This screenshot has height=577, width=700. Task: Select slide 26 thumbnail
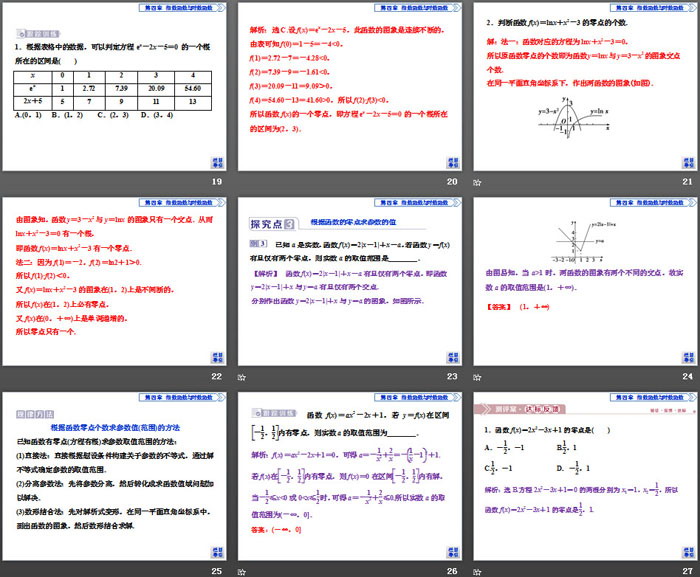(x=350, y=476)
